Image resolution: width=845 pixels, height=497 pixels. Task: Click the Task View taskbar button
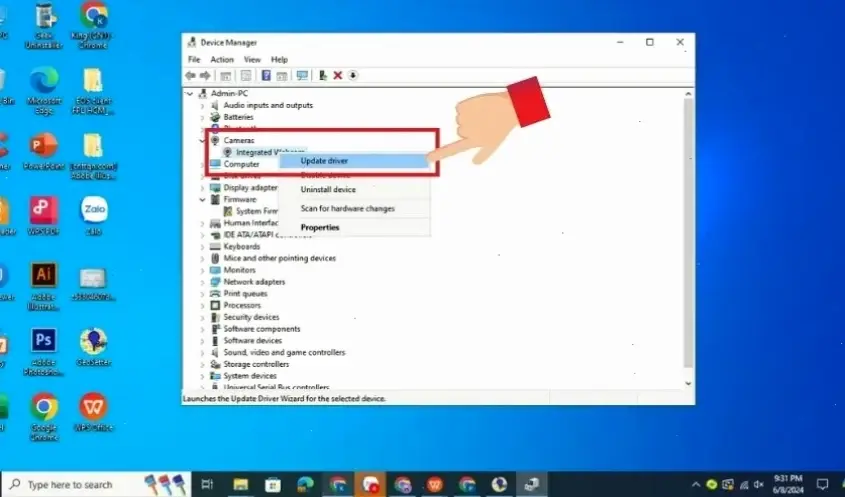[207, 484]
